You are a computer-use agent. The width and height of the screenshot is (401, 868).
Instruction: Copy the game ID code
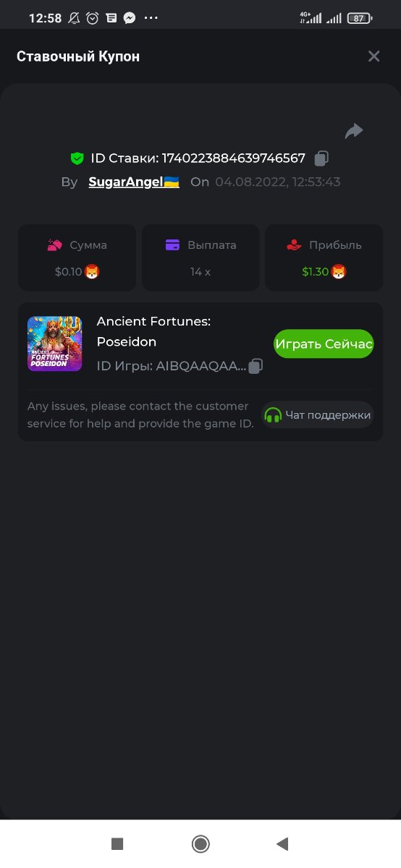click(256, 366)
